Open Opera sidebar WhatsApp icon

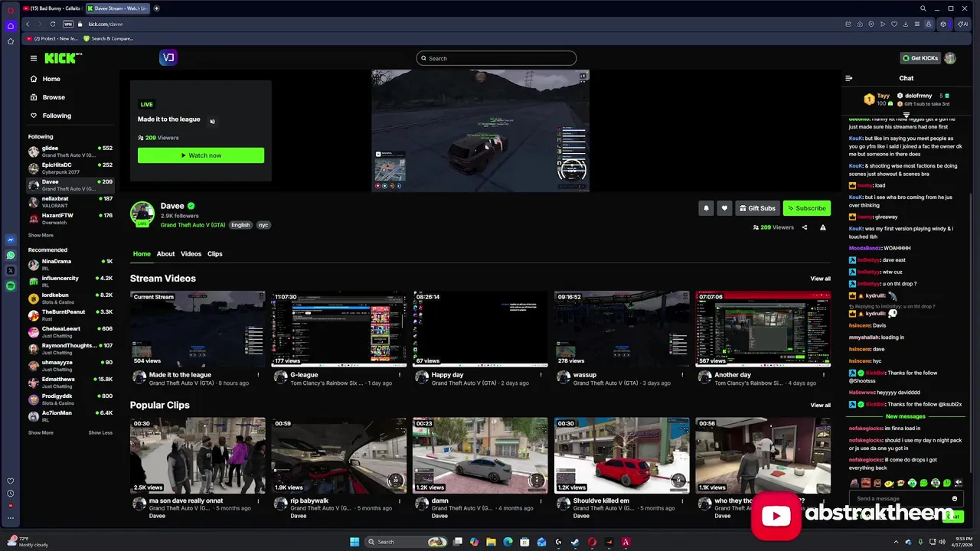click(x=11, y=256)
